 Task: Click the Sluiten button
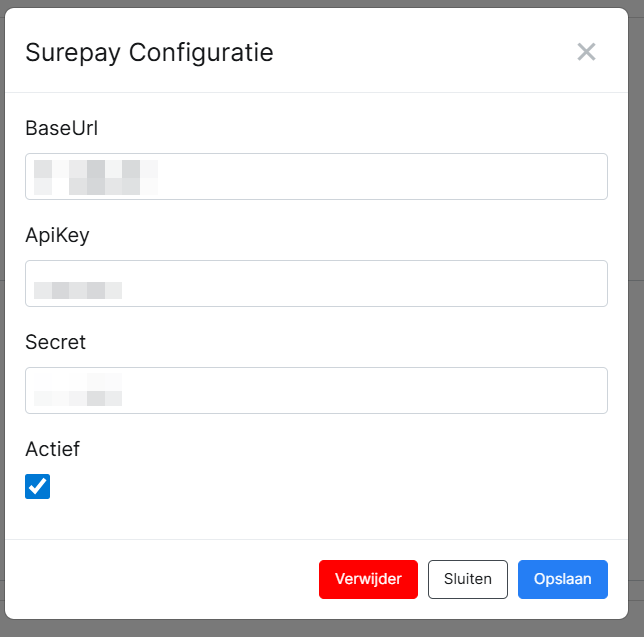tap(467, 579)
